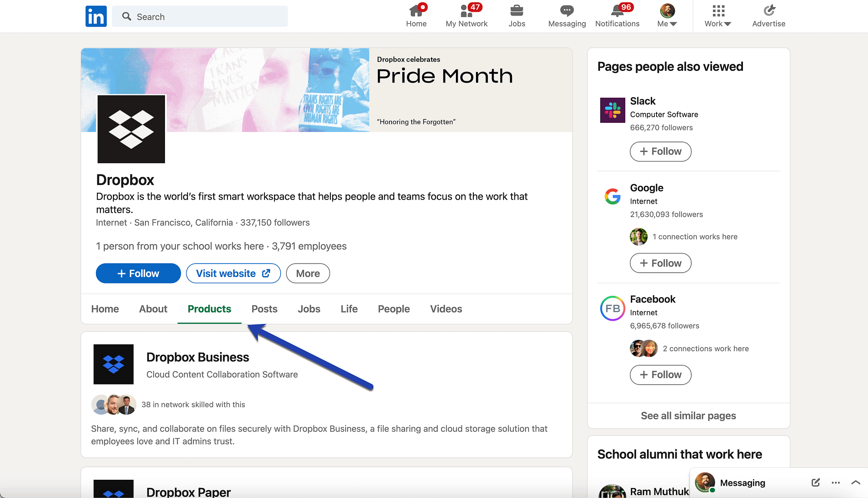Click the Pride Month banner image

tap(327, 90)
